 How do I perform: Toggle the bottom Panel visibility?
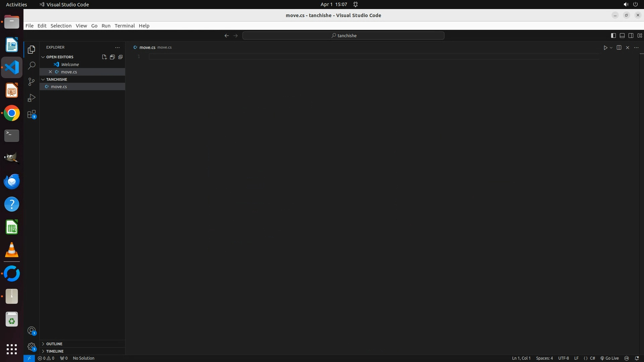622,36
